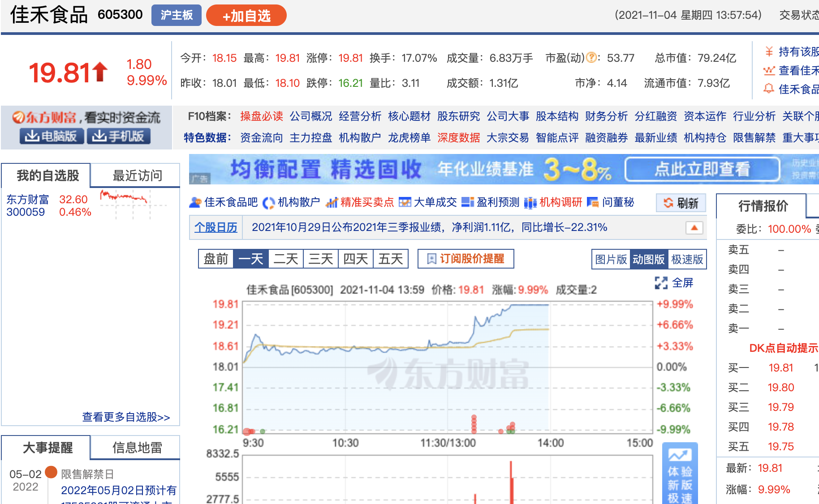Click the orange 限售解禁日 event dot
819x504 pixels.
coord(51,472)
